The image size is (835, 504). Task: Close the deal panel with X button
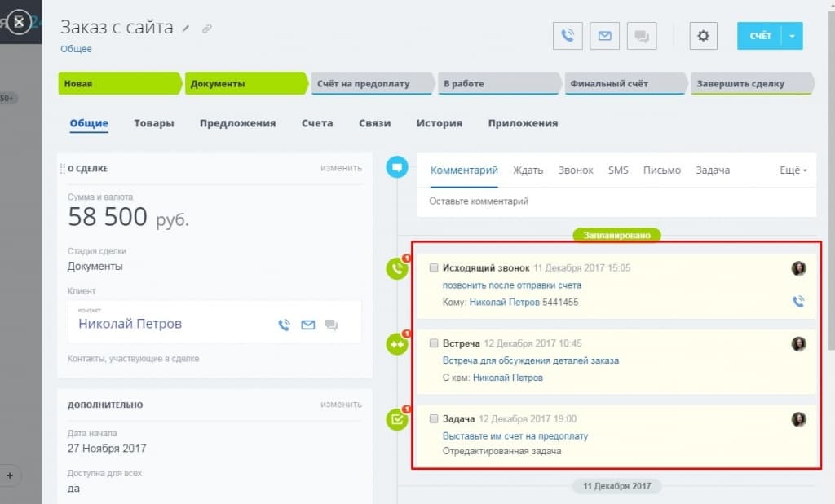[20, 22]
